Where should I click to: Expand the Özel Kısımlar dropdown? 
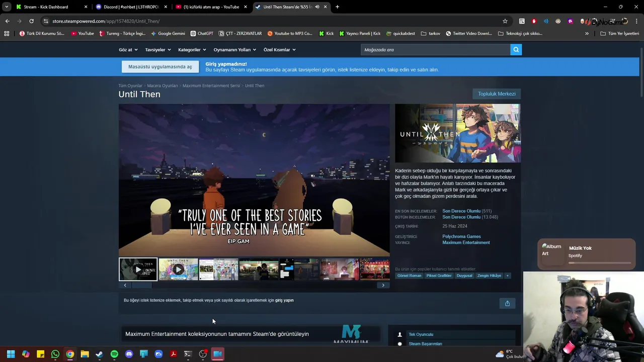279,50
